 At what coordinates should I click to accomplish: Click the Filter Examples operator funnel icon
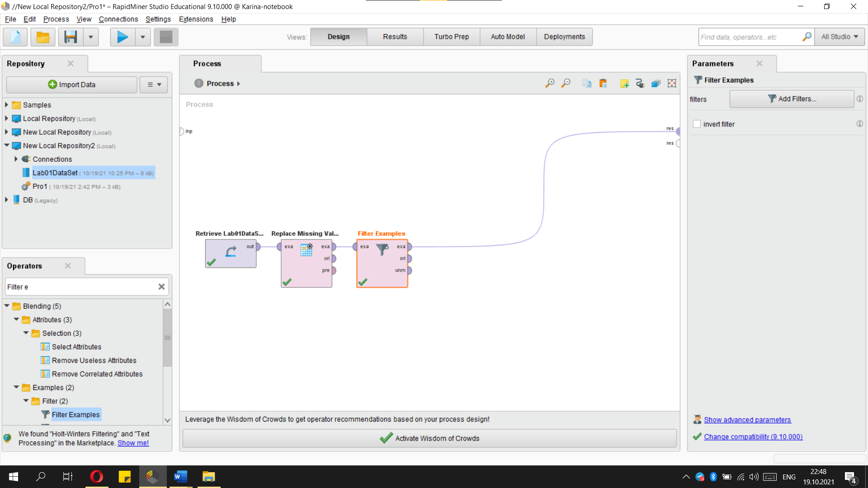pos(382,249)
